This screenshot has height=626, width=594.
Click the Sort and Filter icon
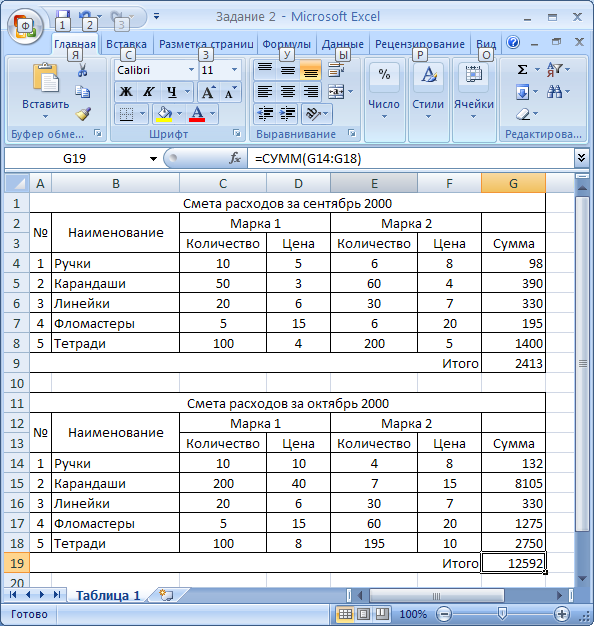tap(555, 69)
